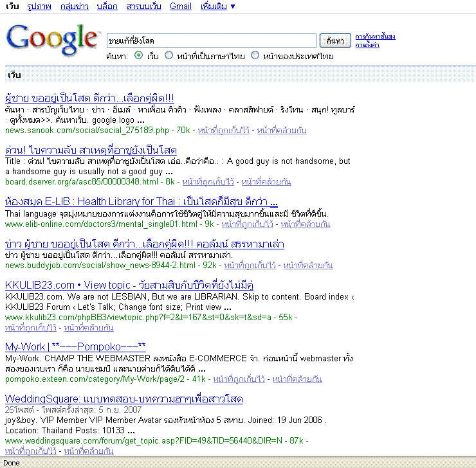
Task: Open the My-Work Pompoko result
Action: coord(75,346)
